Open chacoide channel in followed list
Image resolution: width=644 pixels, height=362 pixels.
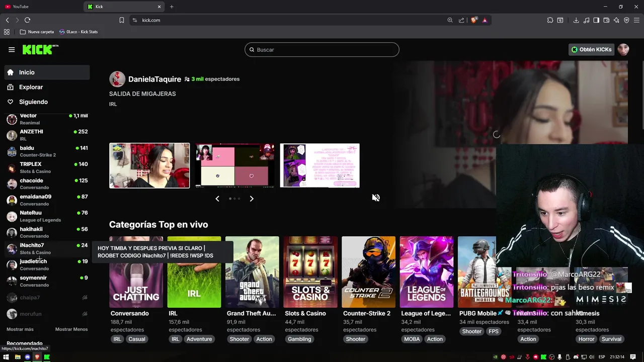pyautogui.click(x=47, y=184)
